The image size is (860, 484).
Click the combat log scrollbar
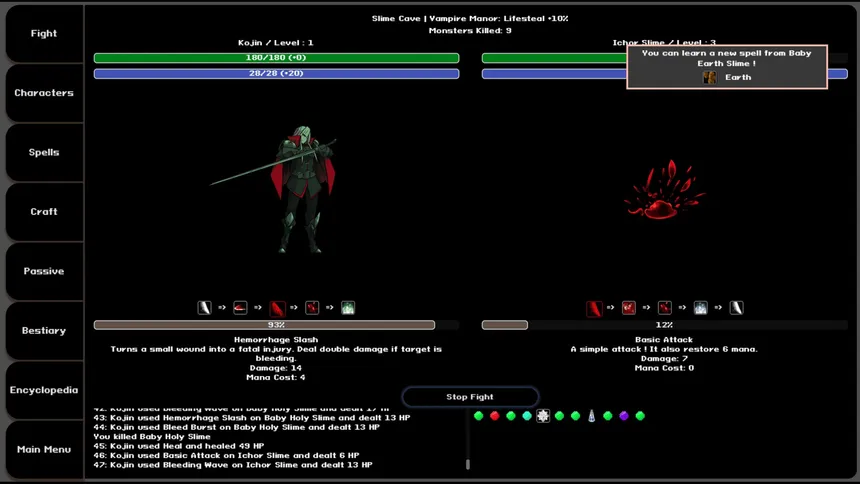tap(468, 464)
